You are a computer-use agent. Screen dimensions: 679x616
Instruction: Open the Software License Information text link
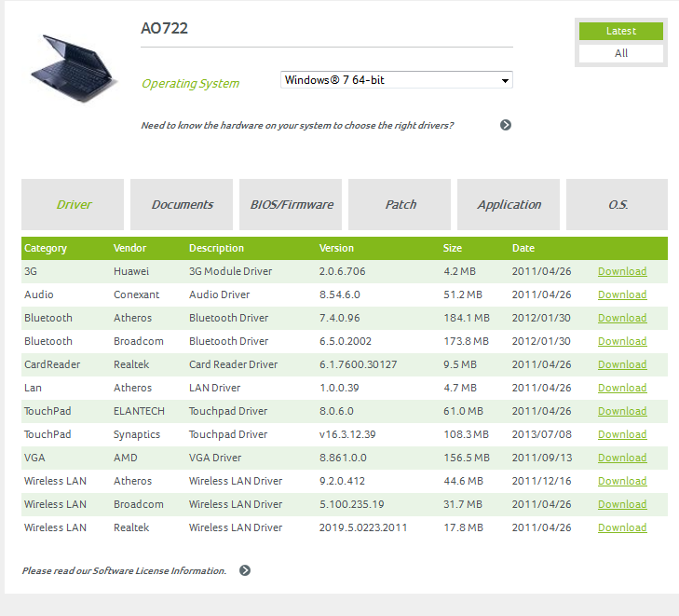point(124,571)
